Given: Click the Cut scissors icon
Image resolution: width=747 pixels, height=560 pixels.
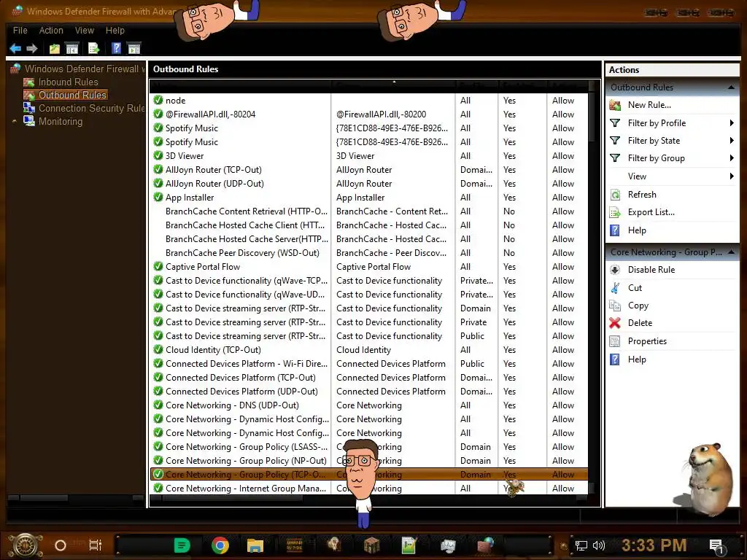Looking at the screenshot, I should (x=615, y=287).
